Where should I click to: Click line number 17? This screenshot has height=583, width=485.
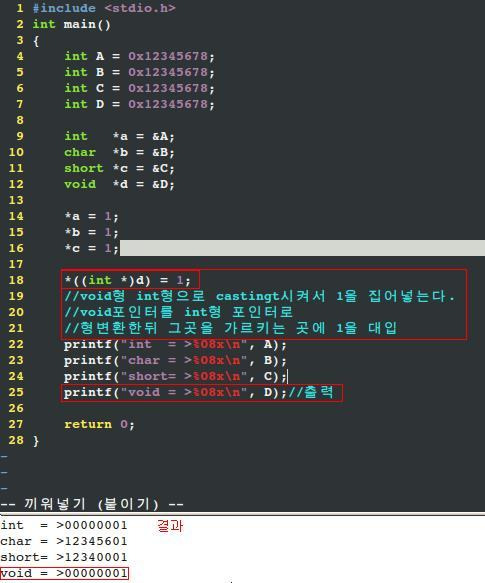coord(16,264)
